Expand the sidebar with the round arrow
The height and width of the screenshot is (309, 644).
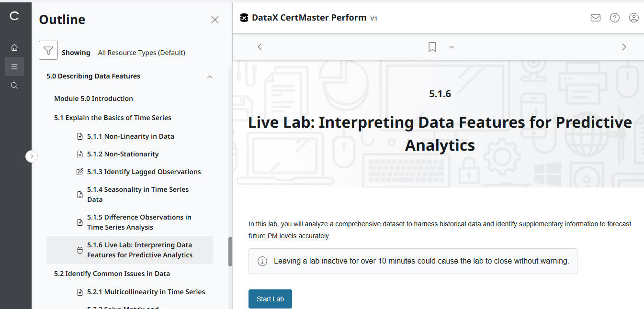point(32,156)
